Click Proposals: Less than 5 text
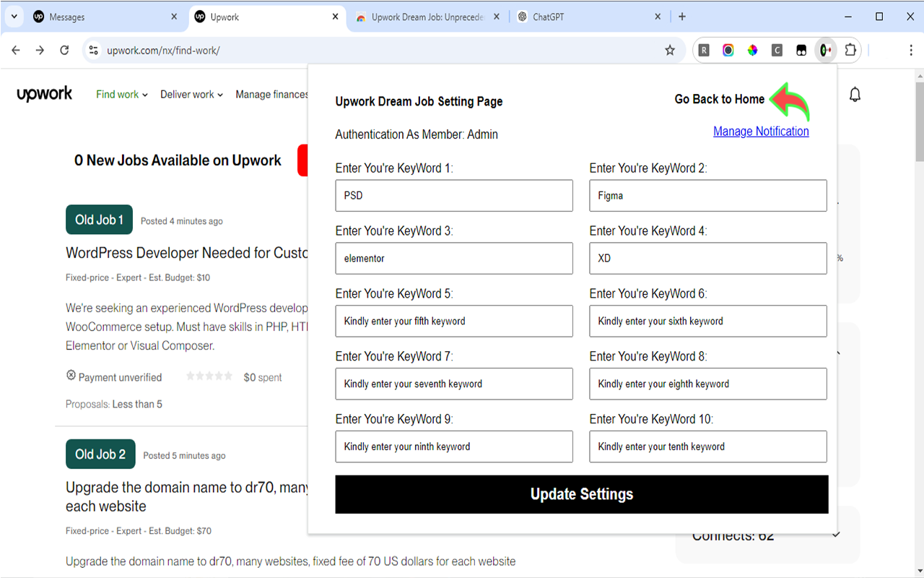The image size is (924, 578). click(x=114, y=404)
